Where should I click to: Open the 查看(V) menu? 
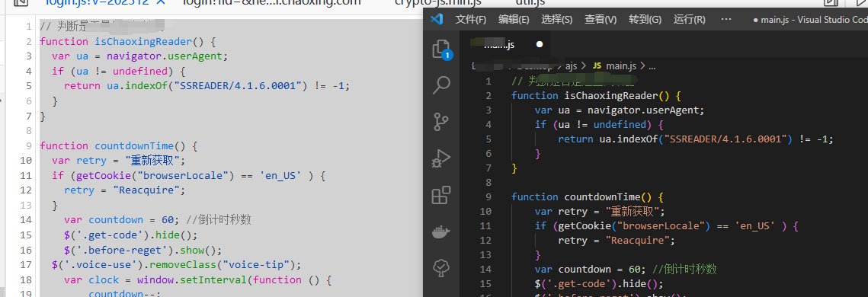(x=601, y=19)
